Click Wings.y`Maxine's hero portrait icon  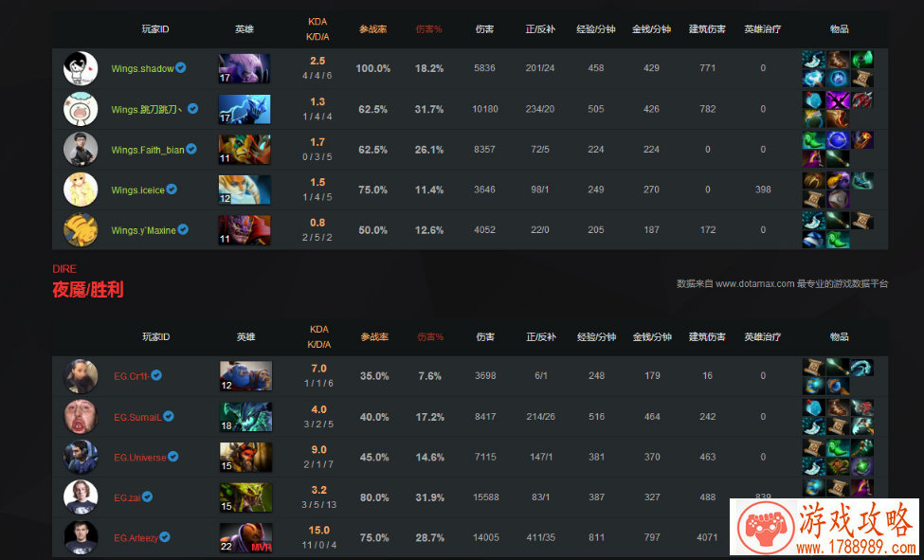tap(244, 230)
